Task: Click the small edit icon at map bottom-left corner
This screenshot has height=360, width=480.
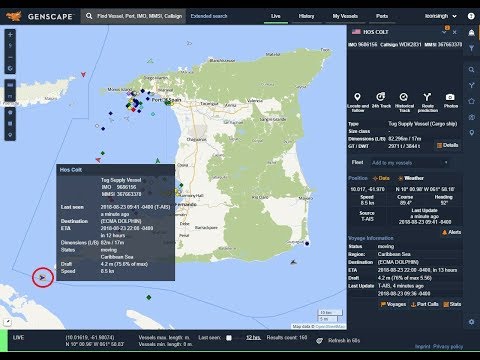Action: pyautogui.click(x=7, y=322)
